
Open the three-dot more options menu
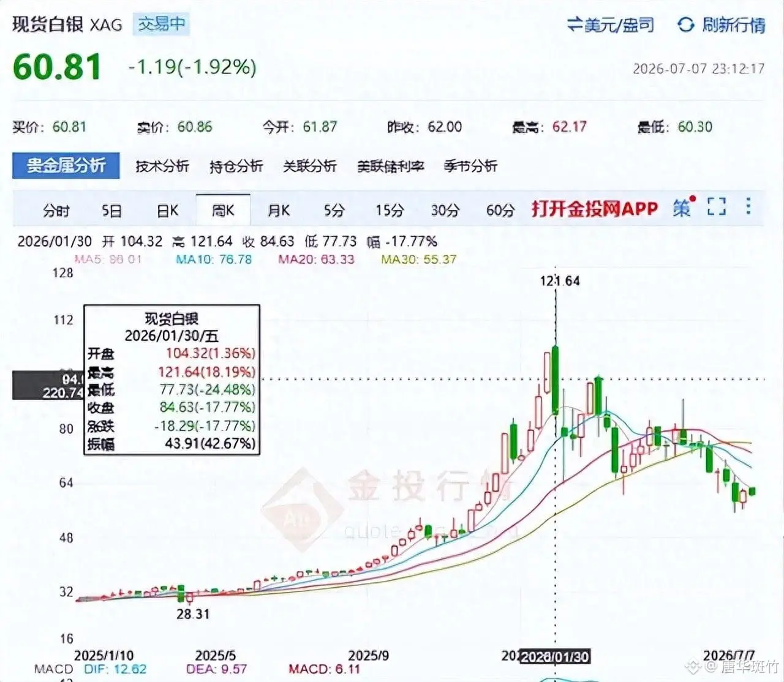pyautogui.click(x=748, y=206)
